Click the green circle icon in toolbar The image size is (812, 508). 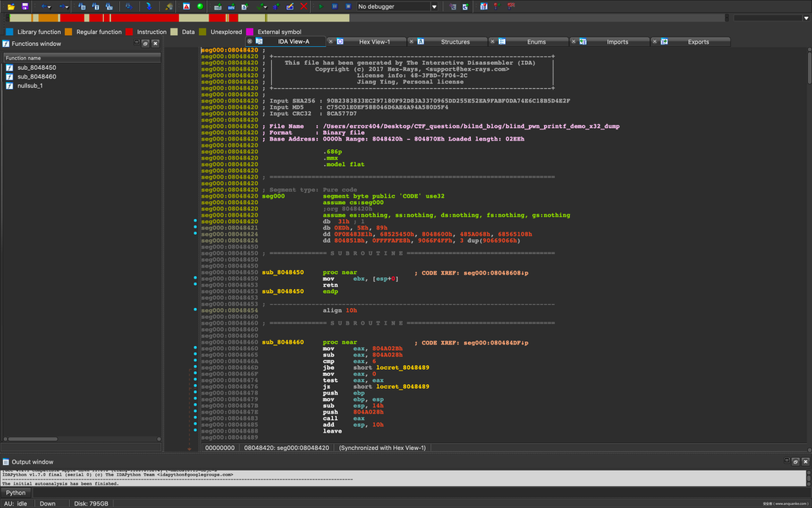click(x=200, y=6)
